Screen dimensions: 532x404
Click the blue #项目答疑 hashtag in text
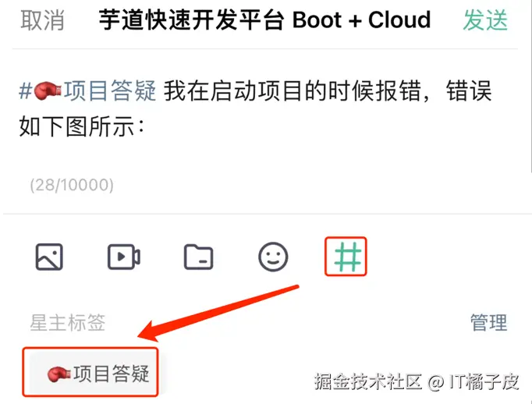(x=87, y=91)
